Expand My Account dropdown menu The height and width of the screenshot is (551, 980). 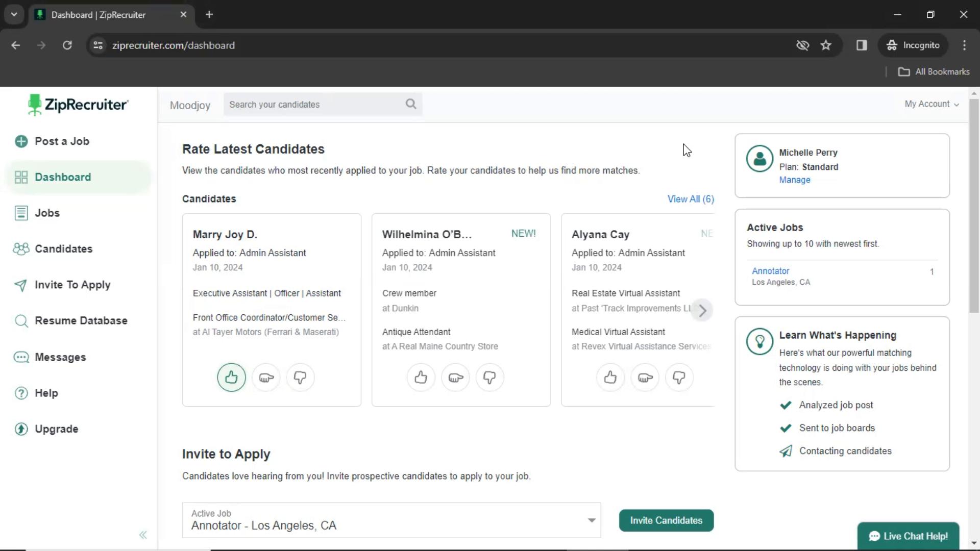click(x=932, y=104)
